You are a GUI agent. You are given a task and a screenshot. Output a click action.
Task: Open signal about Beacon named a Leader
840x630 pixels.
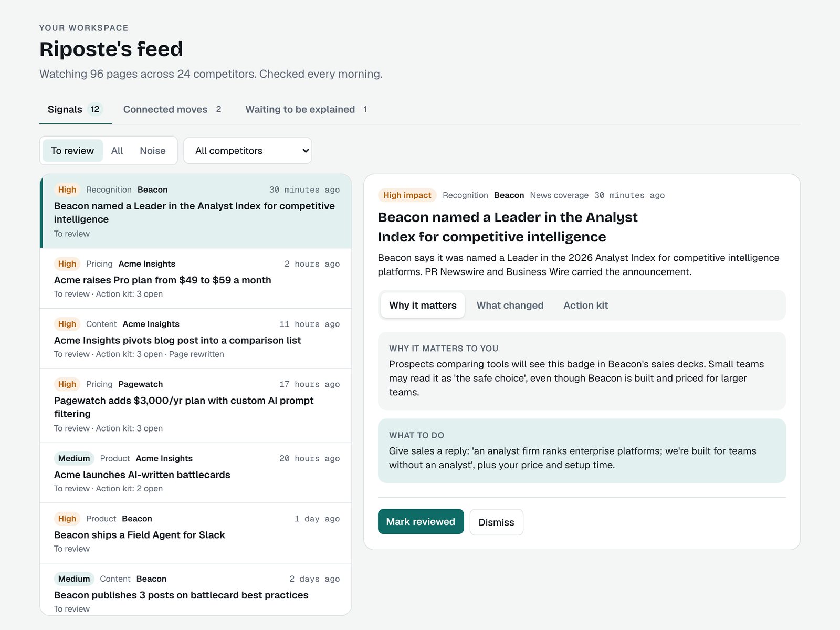click(x=196, y=211)
